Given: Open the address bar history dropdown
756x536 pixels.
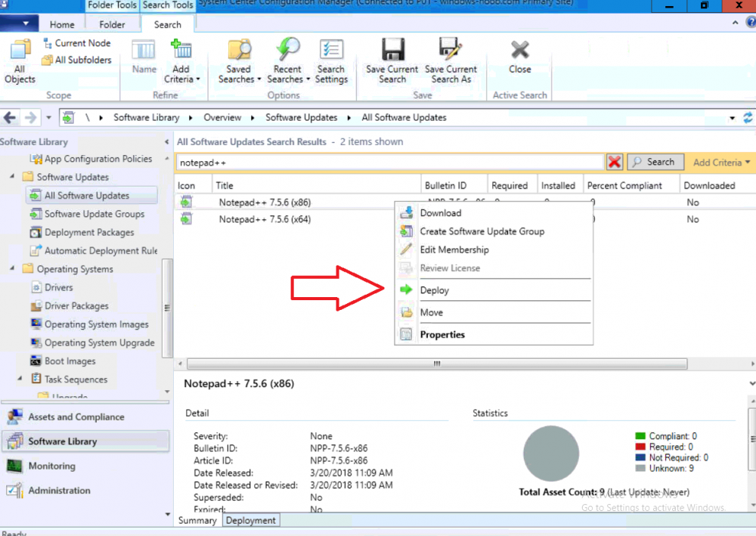Looking at the screenshot, I should click(x=732, y=118).
